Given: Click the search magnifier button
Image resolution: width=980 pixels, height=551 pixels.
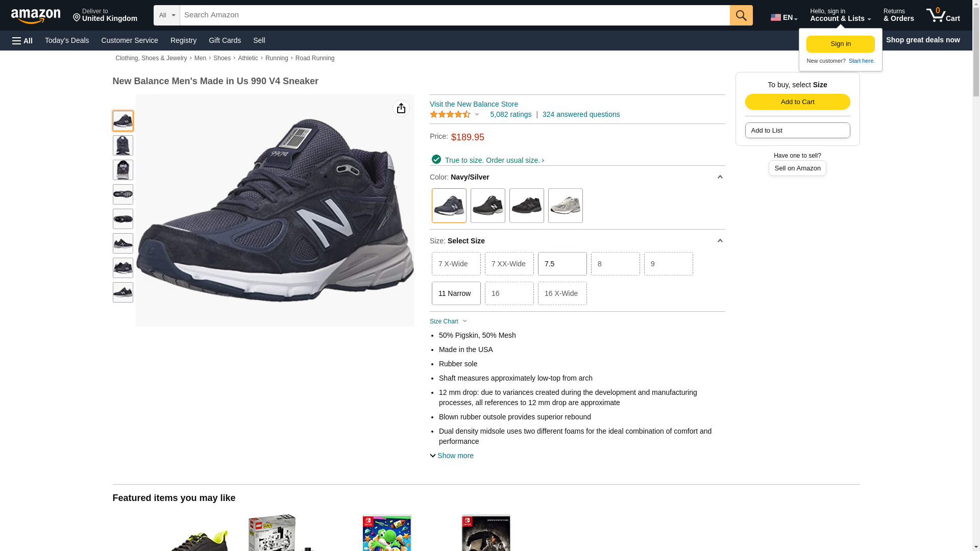Looking at the screenshot, I should click(741, 15).
